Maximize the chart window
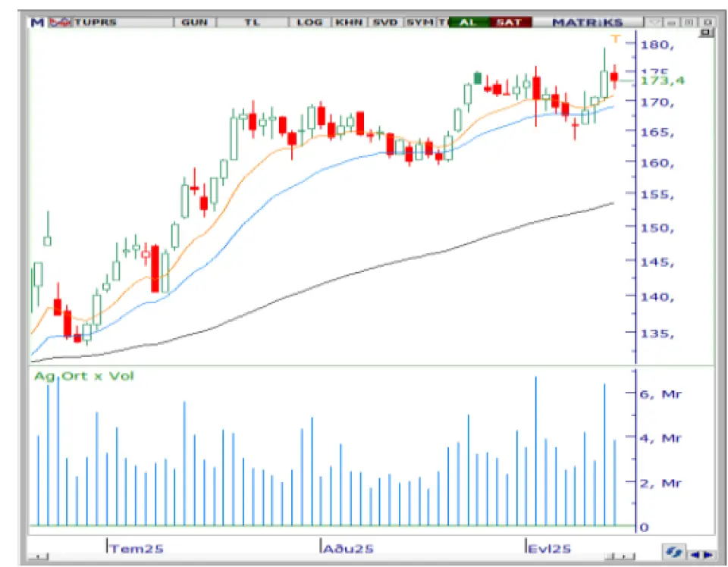728x567 pixels. click(689, 22)
